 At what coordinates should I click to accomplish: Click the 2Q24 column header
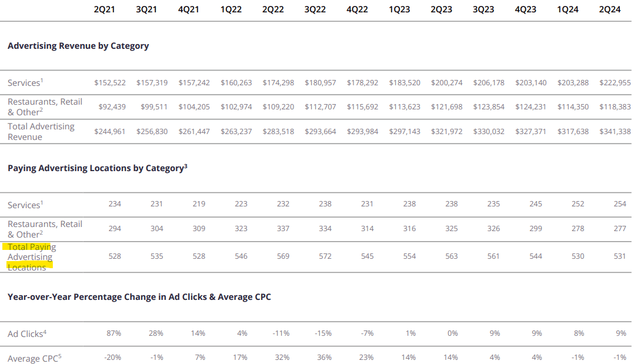pos(609,9)
